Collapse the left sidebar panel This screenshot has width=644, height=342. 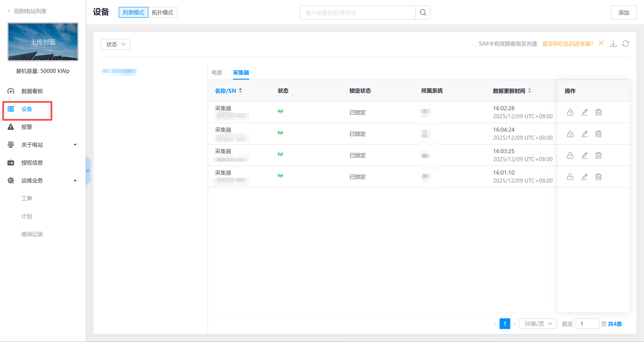(x=88, y=171)
